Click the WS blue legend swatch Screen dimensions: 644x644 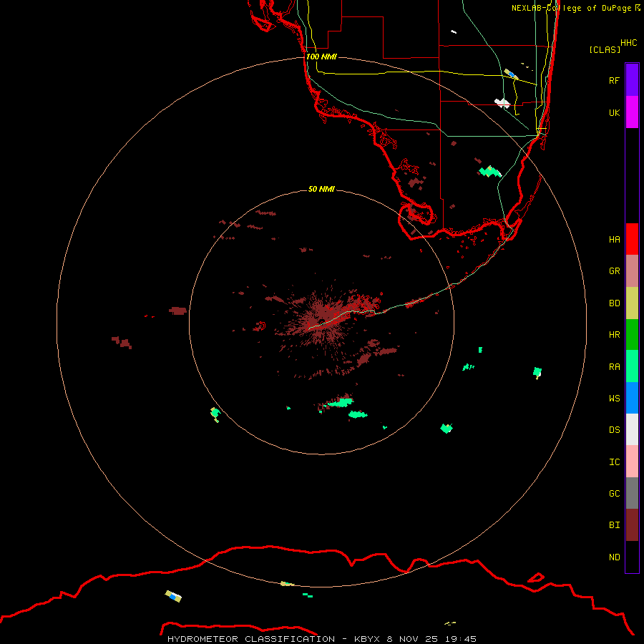pos(632,398)
